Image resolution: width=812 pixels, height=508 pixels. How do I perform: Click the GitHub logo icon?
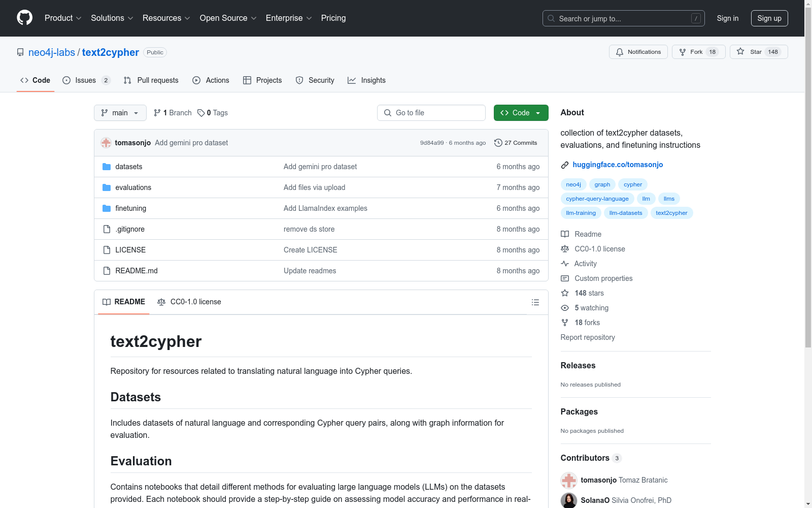(x=24, y=18)
